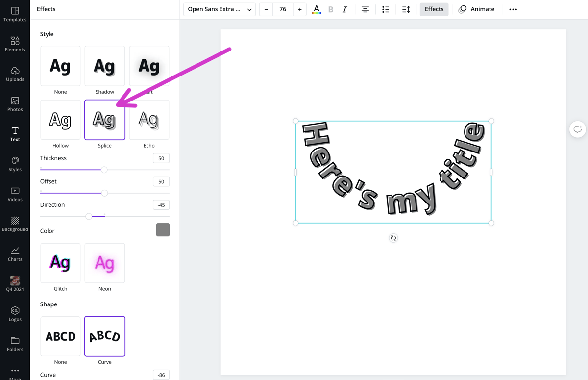Select the Hollow text style
The width and height of the screenshot is (588, 380).
point(60,120)
